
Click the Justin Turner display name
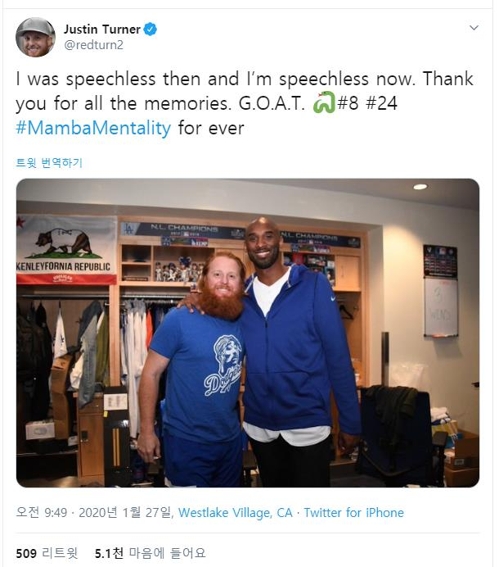point(102,29)
